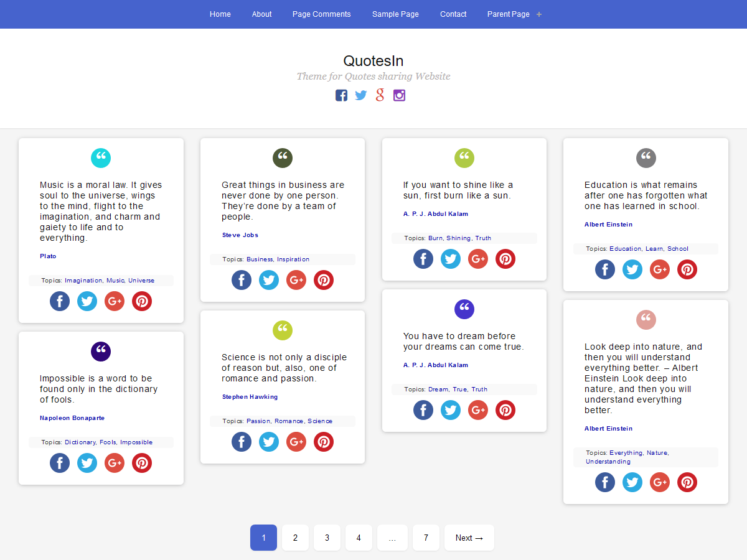Screen dimensions: 747x560
Task: Click the header Twitter bird icon
Action: pyautogui.click(x=361, y=95)
